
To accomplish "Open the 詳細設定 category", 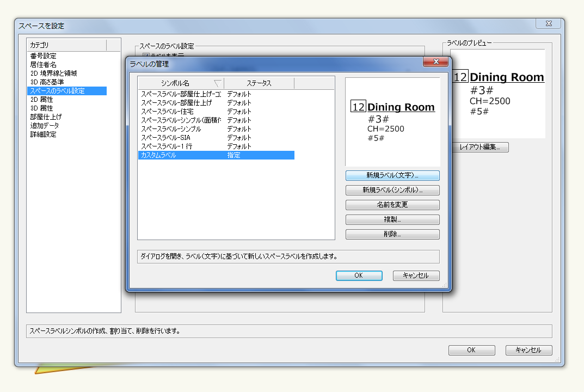I will (44, 134).
